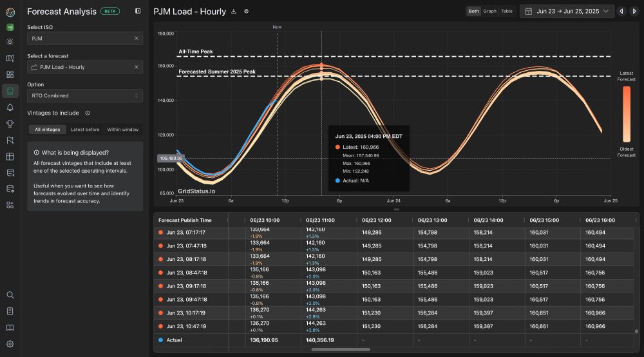The height and width of the screenshot is (357, 644).
Task: Open the database settings sidebar icon
Action: pyautogui.click(x=10, y=189)
